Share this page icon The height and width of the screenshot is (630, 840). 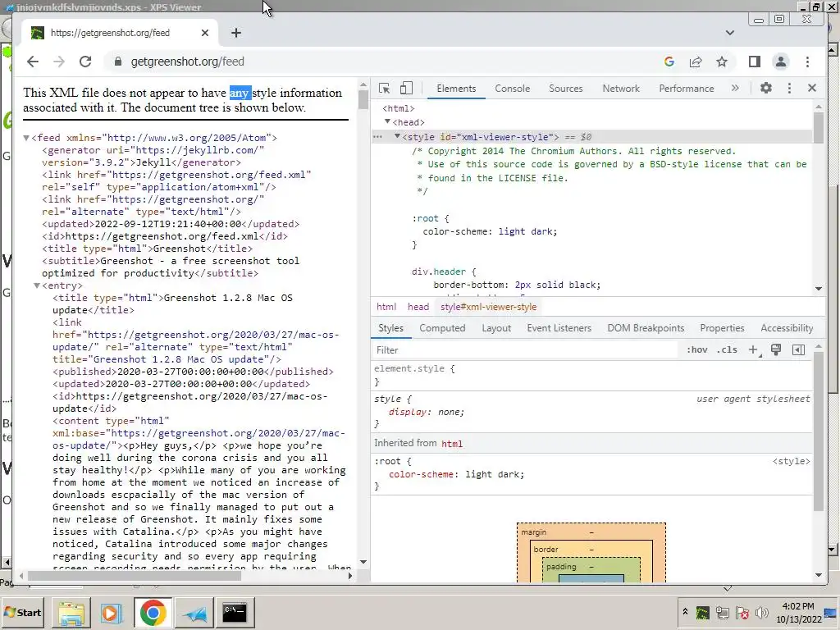[x=696, y=62]
